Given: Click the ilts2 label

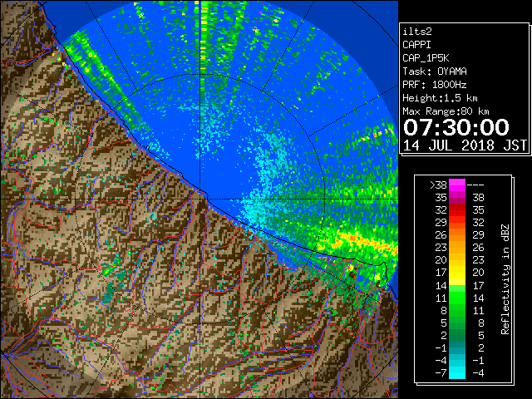Looking at the screenshot, I should pyautogui.click(x=417, y=32).
